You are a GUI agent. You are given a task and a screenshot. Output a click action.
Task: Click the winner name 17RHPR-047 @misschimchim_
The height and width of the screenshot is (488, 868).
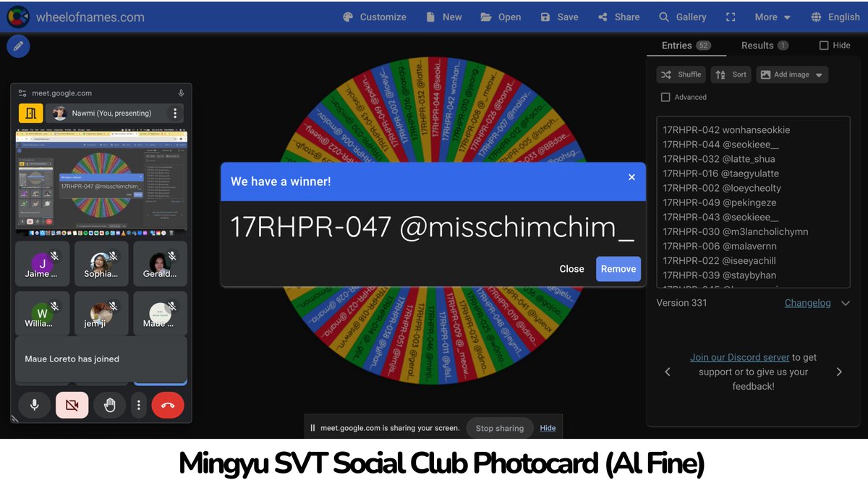point(432,227)
